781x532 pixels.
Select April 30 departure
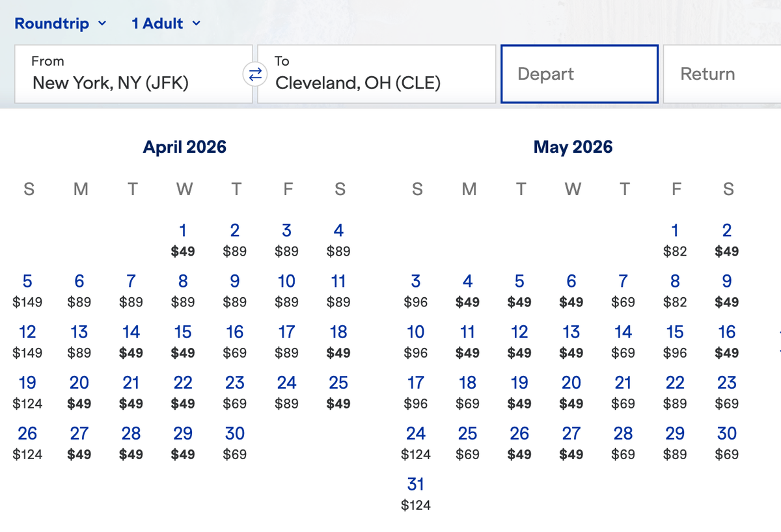coord(235,442)
